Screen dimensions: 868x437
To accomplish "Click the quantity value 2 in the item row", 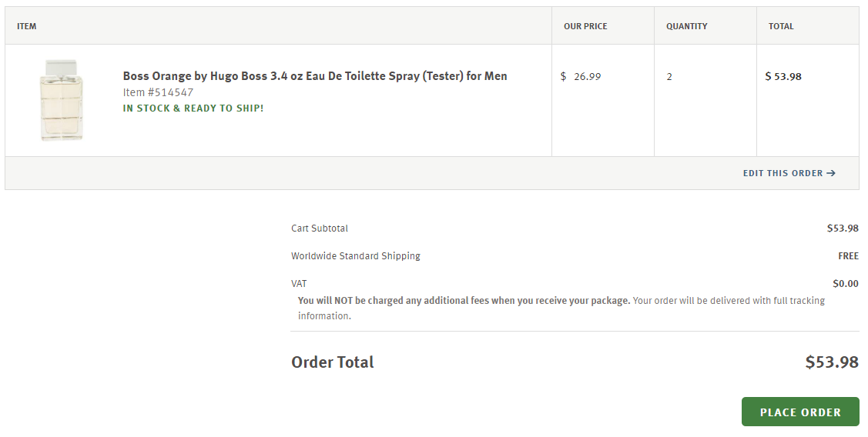I will (x=669, y=77).
